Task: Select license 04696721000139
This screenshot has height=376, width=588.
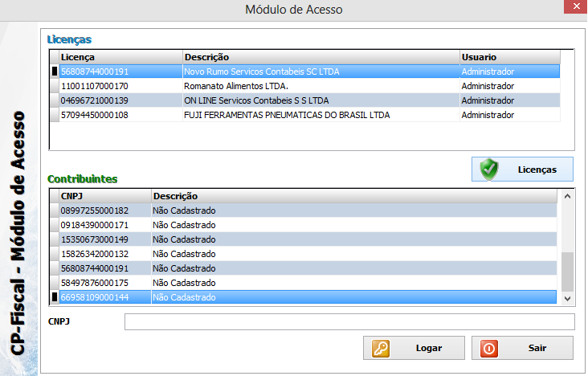Action: pyautogui.click(x=95, y=100)
